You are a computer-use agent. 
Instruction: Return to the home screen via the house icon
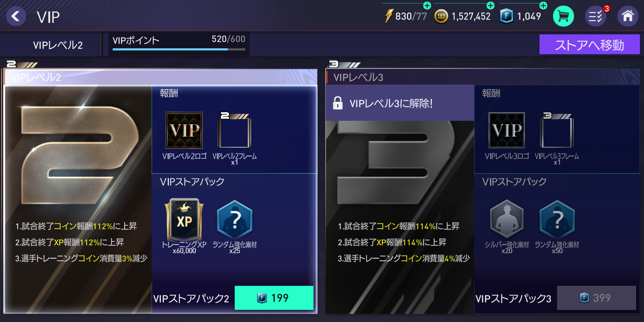[628, 16]
